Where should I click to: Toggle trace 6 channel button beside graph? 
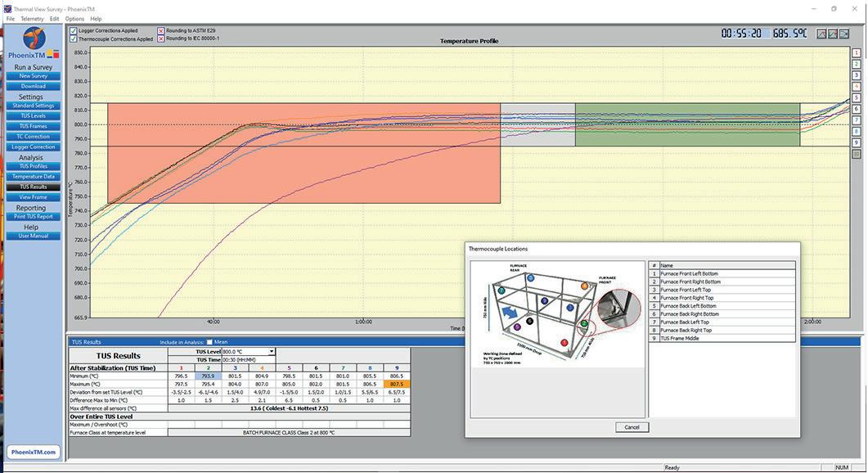tap(857, 109)
